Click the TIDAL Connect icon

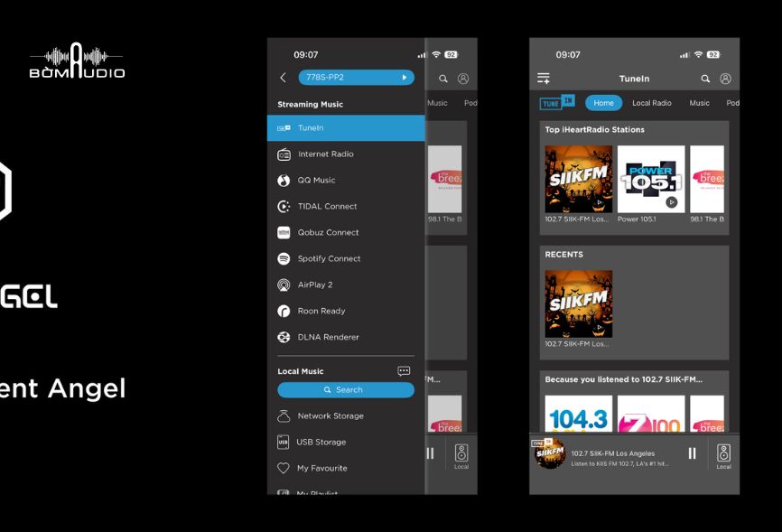(284, 206)
